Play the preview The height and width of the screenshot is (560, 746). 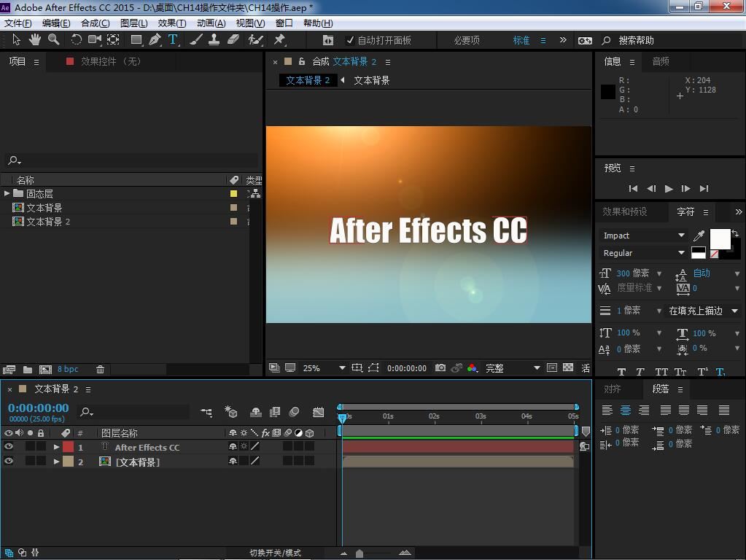point(669,189)
